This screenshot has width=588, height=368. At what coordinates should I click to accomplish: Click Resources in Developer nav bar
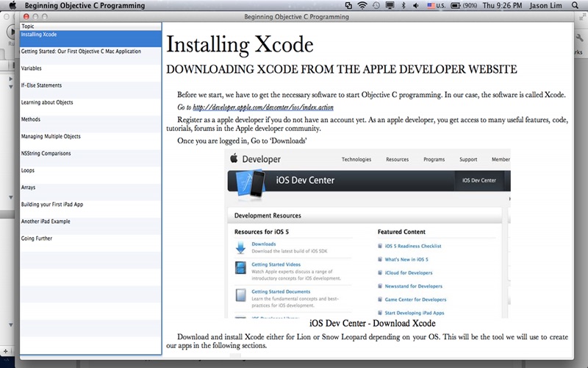point(397,159)
